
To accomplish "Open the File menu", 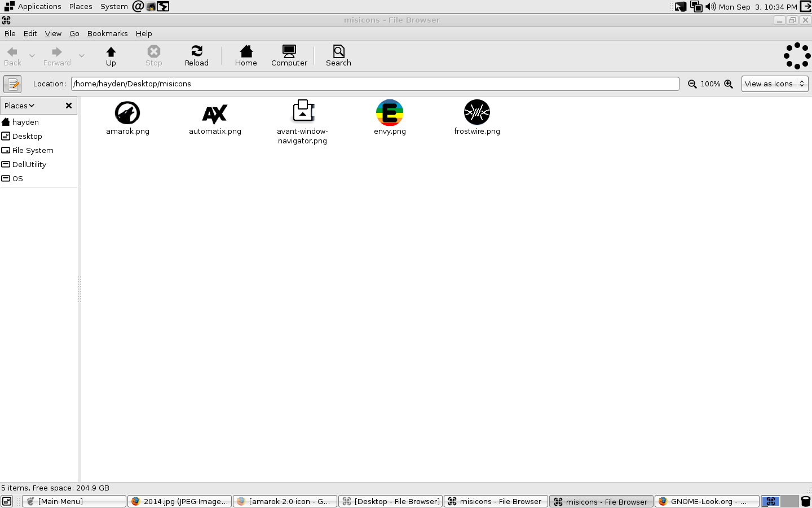I will [x=10, y=33].
